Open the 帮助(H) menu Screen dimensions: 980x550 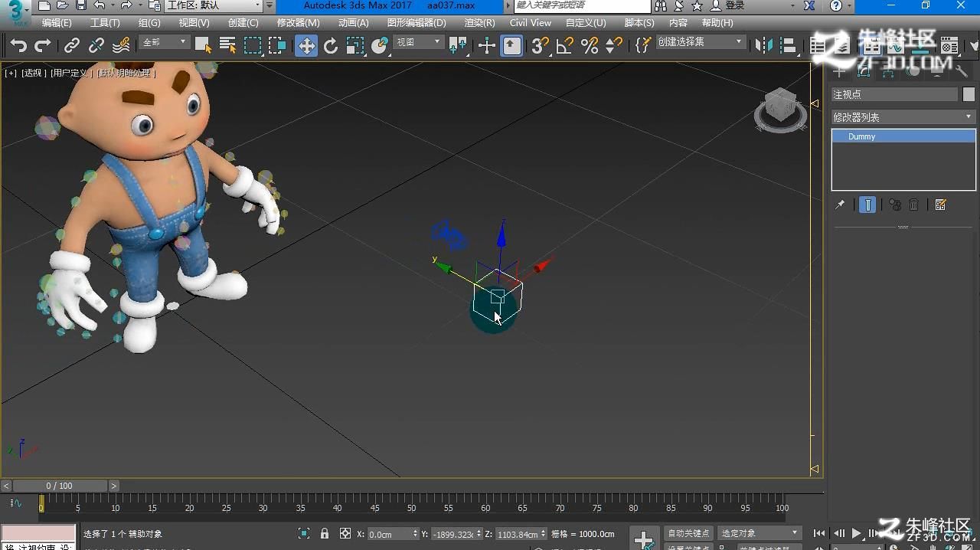point(717,23)
